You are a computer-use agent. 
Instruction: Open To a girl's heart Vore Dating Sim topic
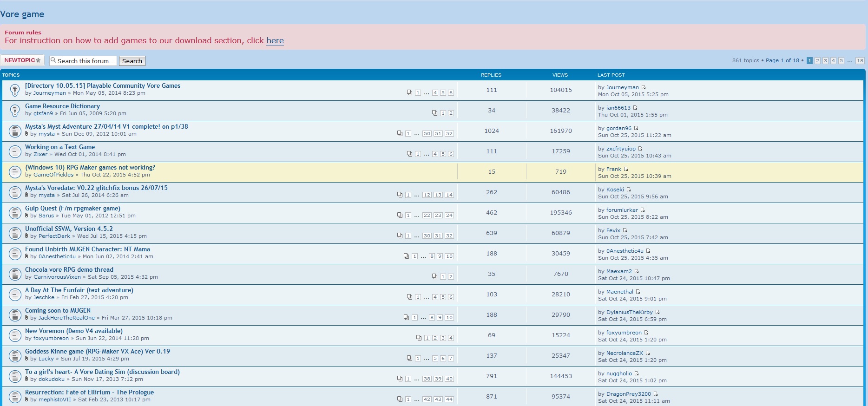tap(102, 372)
